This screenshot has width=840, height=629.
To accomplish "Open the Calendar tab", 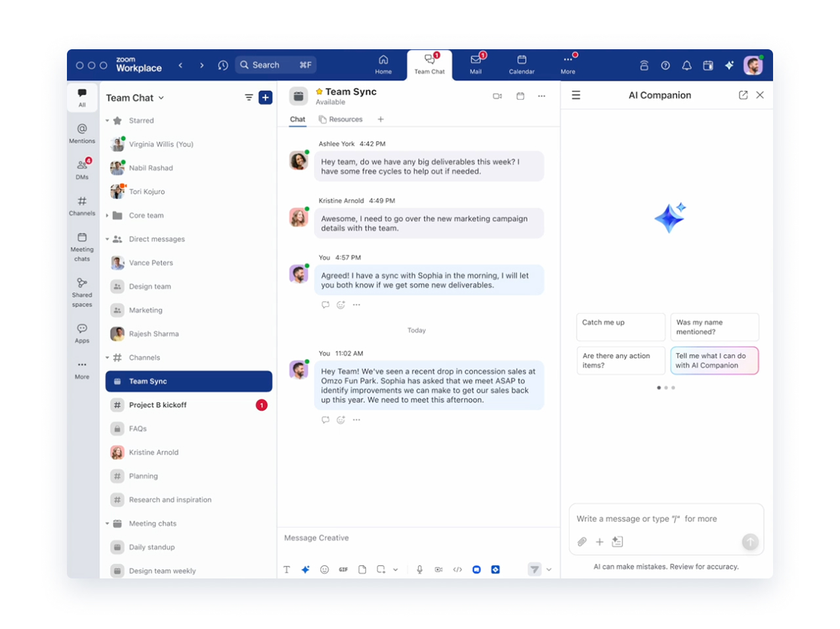I will [x=522, y=64].
